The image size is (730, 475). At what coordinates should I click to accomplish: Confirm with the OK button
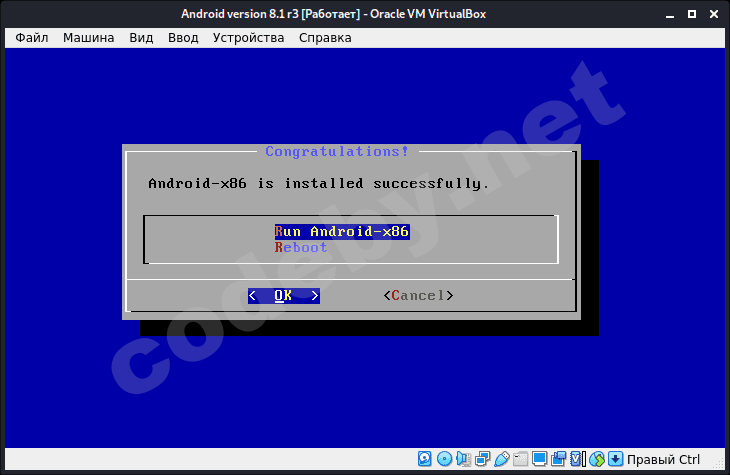(x=284, y=295)
